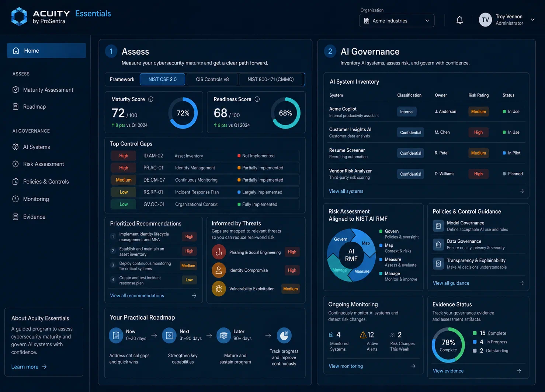Screen dimensions: 545x392
Task: Click the Measure legend entry
Action: (398, 262)
